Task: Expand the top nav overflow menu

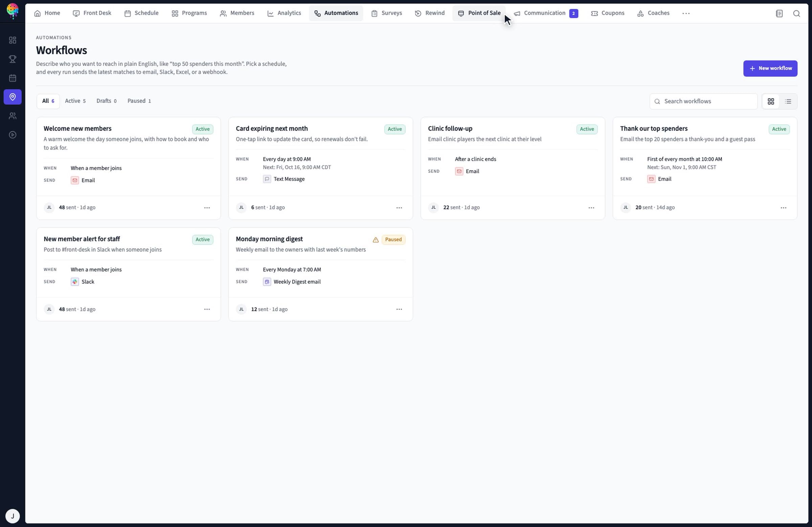Action: pyautogui.click(x=686, y=13)
